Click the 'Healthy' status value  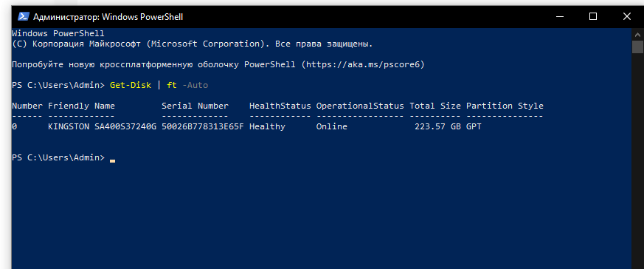[x=267, y=126]
